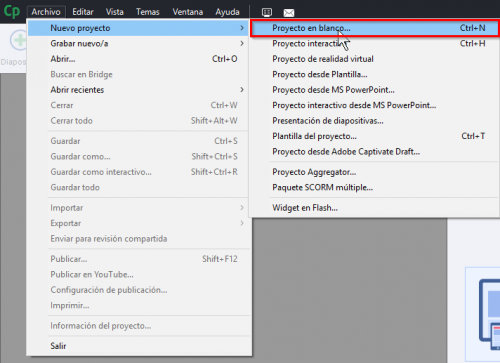Select Proyecto de realidad virtual
500x363 pixels.
(x=374, y=59)
